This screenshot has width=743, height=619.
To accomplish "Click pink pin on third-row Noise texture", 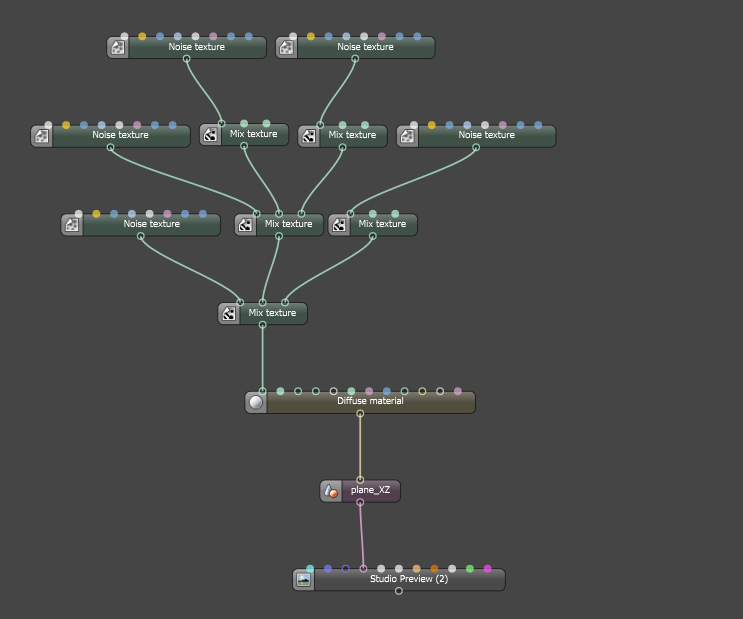I will coord(167,214).
